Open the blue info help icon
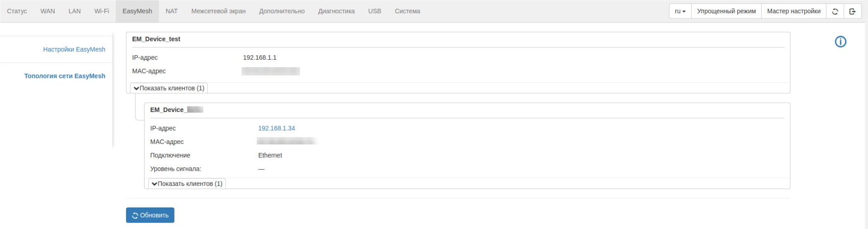This screenshot has width=868, height=229. tap(840, 42)
